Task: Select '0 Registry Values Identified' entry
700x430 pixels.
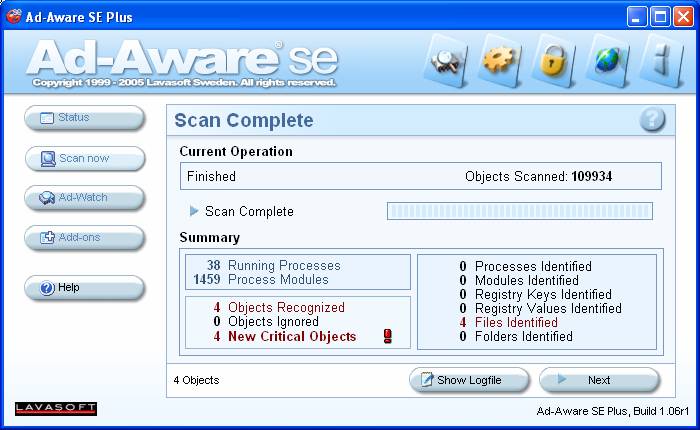Action: point(540,309)
